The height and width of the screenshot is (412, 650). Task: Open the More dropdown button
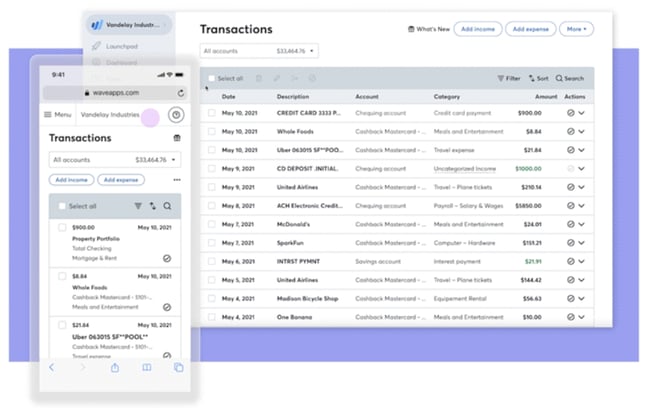(576, 29)
